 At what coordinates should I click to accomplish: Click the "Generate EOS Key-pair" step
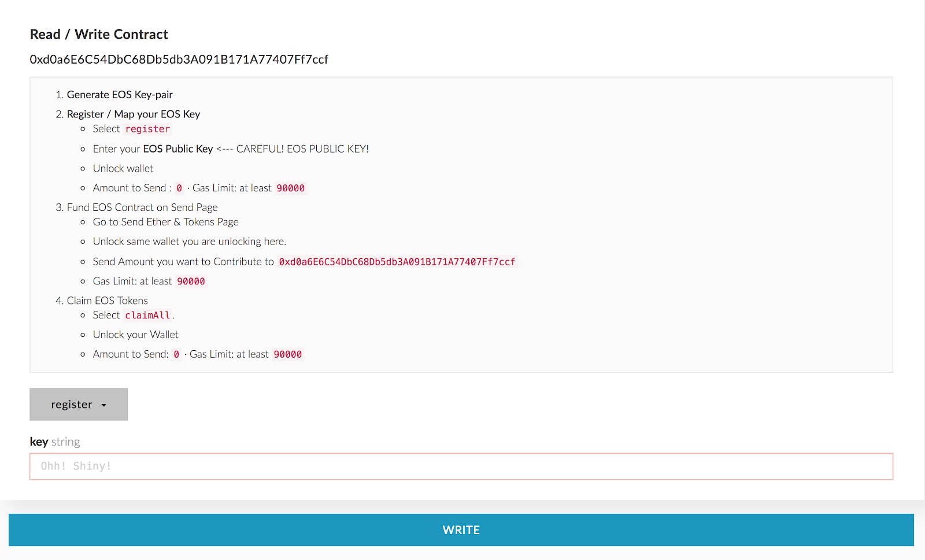point(120,95)
